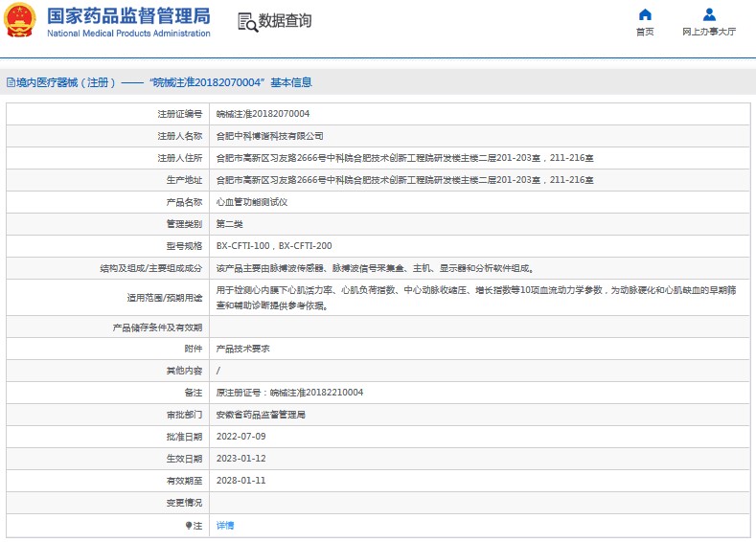
Task: Click the approving department 安徽省药品监督管理局
Action: [260, 415]
